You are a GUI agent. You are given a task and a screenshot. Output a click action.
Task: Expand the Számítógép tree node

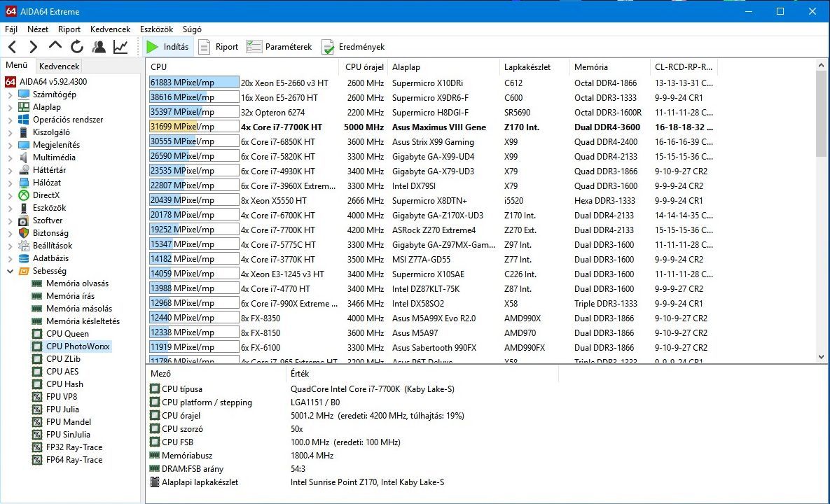point(10,94)
